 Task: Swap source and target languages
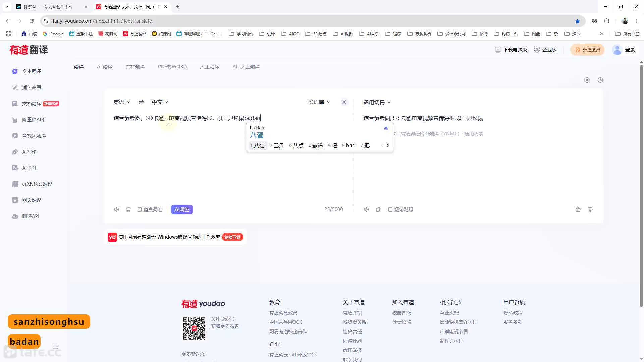[141, 102]
